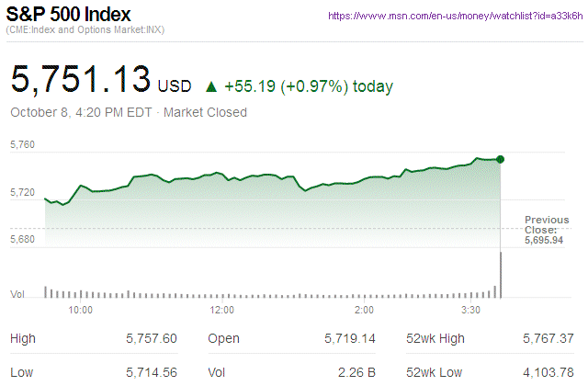Click the Vol value 2.26 B
This screenshot has height=386, width=588.
tap(356, 373)
